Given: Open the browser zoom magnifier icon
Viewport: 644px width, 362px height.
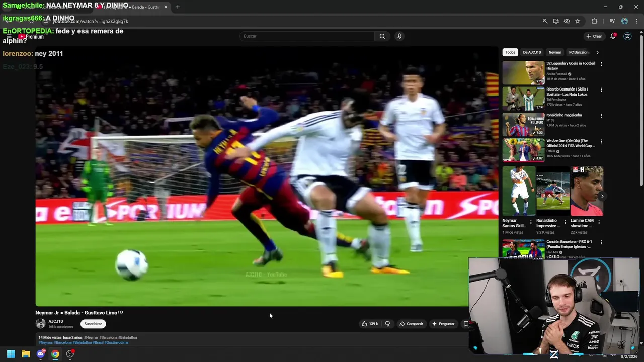Looking at the screenshot, I should tap(545, 21).
